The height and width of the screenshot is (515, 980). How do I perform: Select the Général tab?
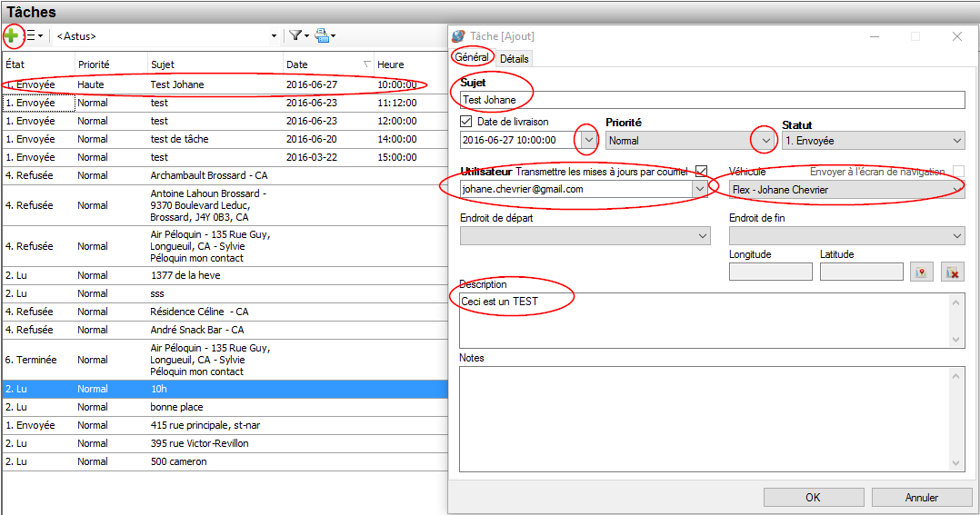[x=472, y=57]
